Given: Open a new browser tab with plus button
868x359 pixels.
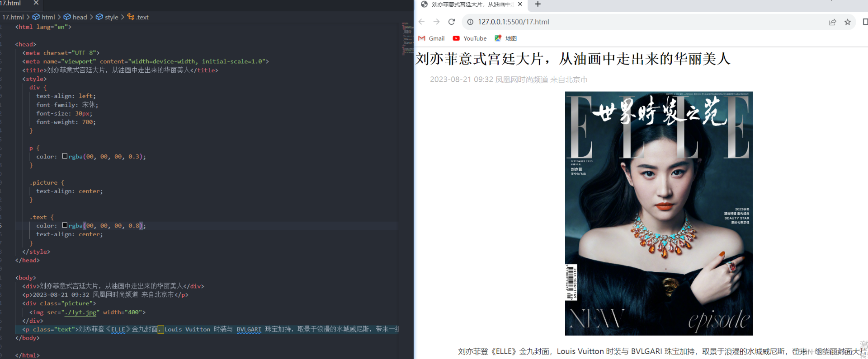Looking at the screenshot, I should [538, 4].
